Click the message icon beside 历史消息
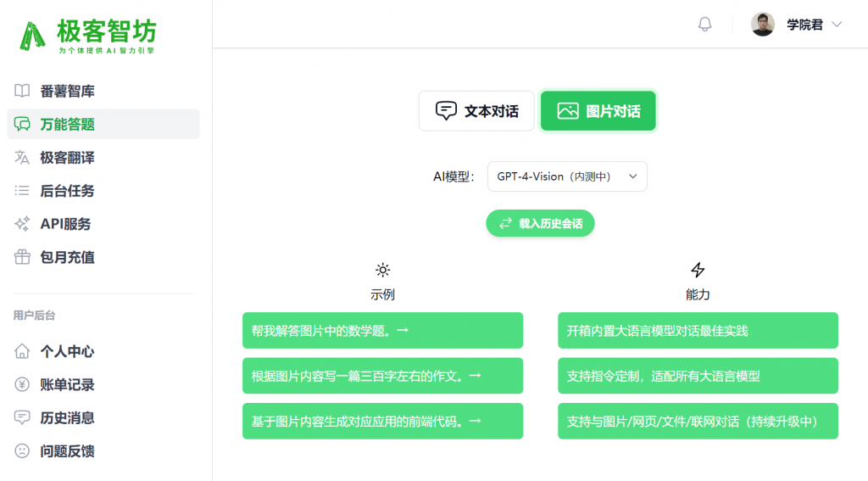868x481 pixels. 22,418
